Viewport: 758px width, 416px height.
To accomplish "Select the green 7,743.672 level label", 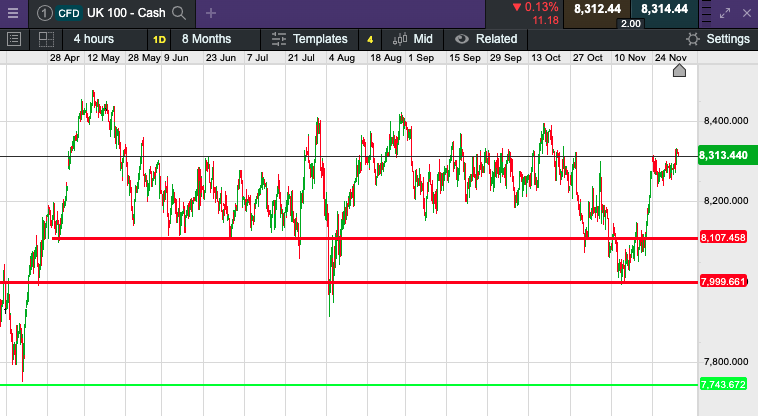I will click(x=723, y=385).
